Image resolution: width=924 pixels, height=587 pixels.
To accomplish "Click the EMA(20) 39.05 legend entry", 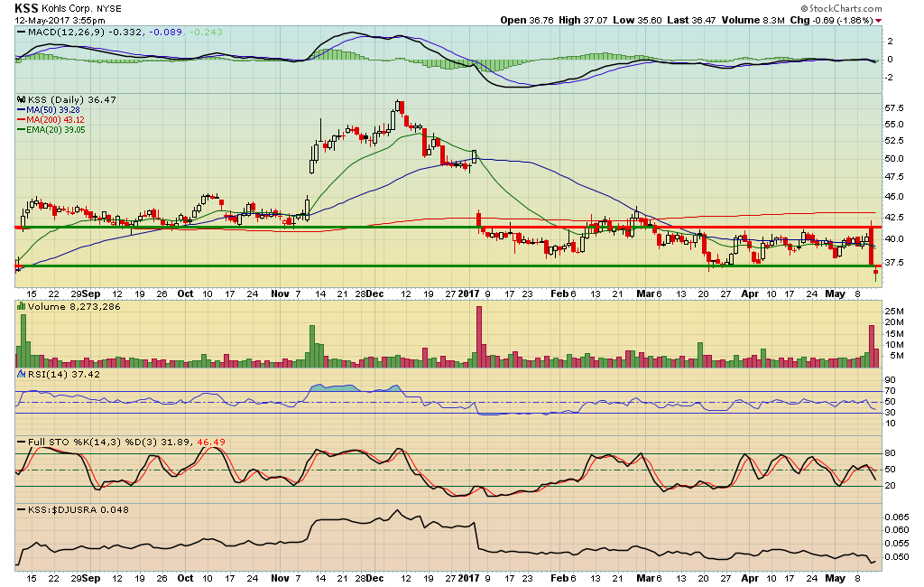I will pos(51,130).
